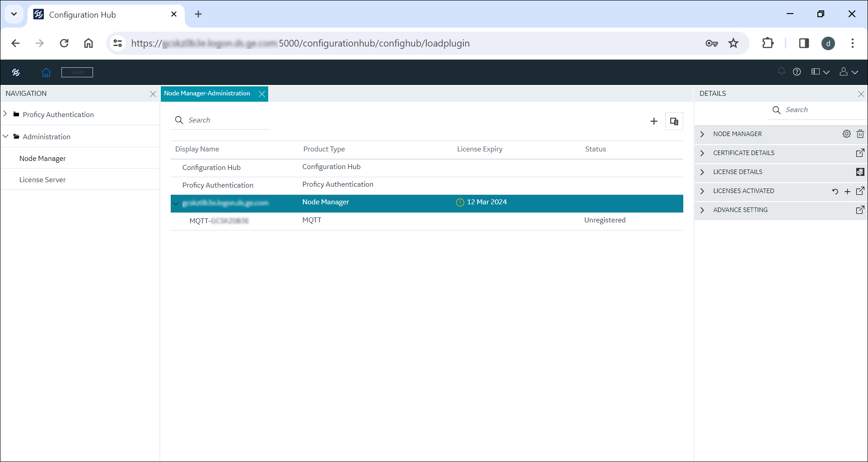Screen dimensions: 868x462
Task: Expand the CERTIFICATE DETAILS section
Action: (x=702, y=153)
